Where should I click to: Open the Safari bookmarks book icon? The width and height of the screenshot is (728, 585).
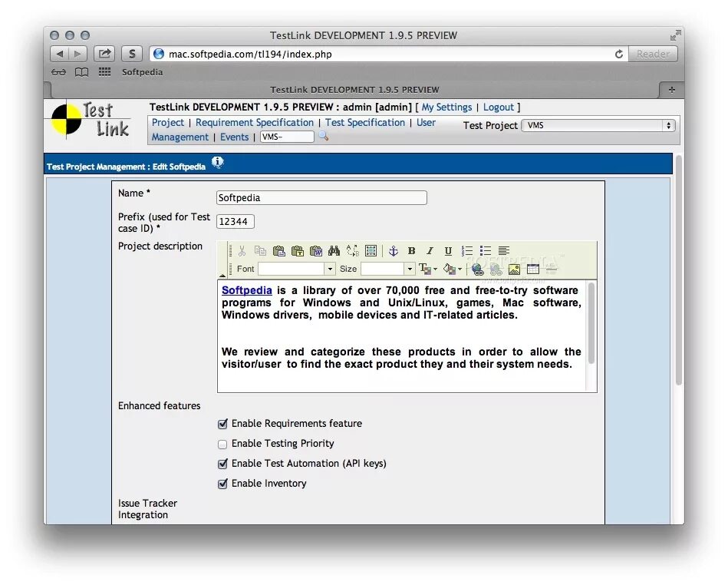(x=82, y=72)
